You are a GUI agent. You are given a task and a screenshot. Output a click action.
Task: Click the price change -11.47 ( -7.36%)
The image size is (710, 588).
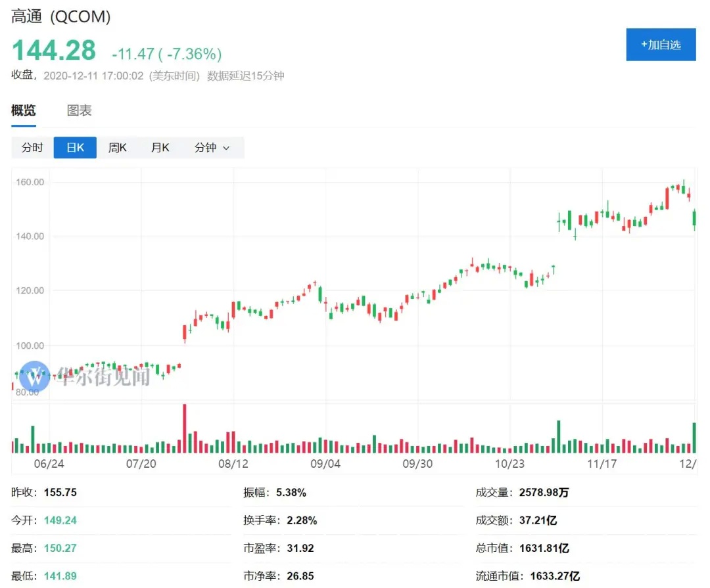coord(166,54)
